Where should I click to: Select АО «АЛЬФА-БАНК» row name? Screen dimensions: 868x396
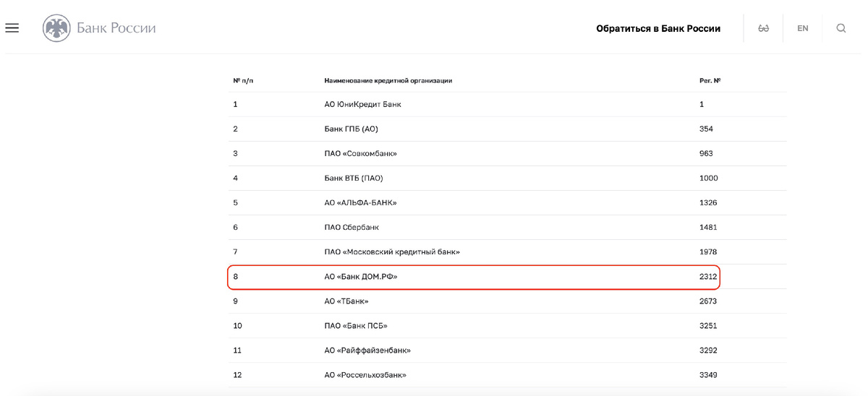tap(360, 203)
